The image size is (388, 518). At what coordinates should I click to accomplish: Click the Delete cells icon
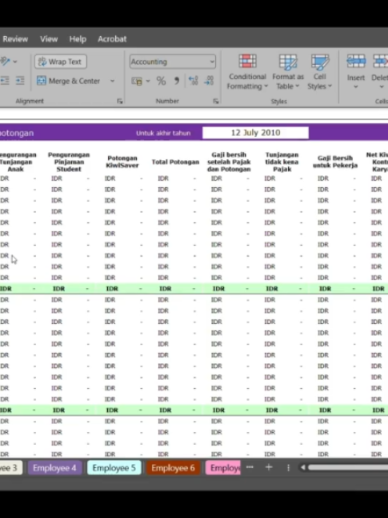381,61
